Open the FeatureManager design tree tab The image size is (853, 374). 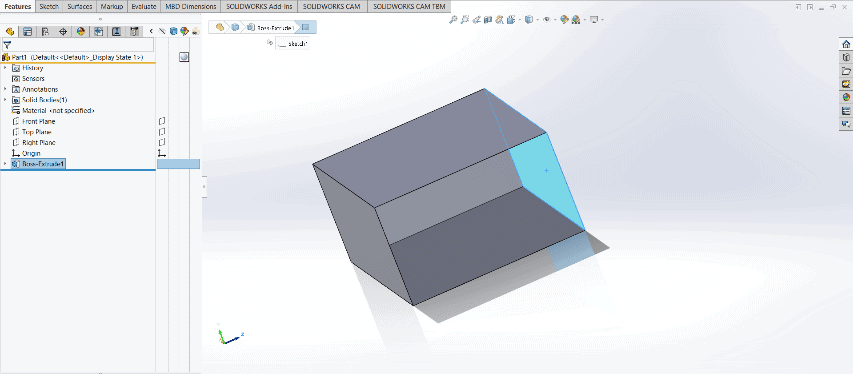point(9,32)
